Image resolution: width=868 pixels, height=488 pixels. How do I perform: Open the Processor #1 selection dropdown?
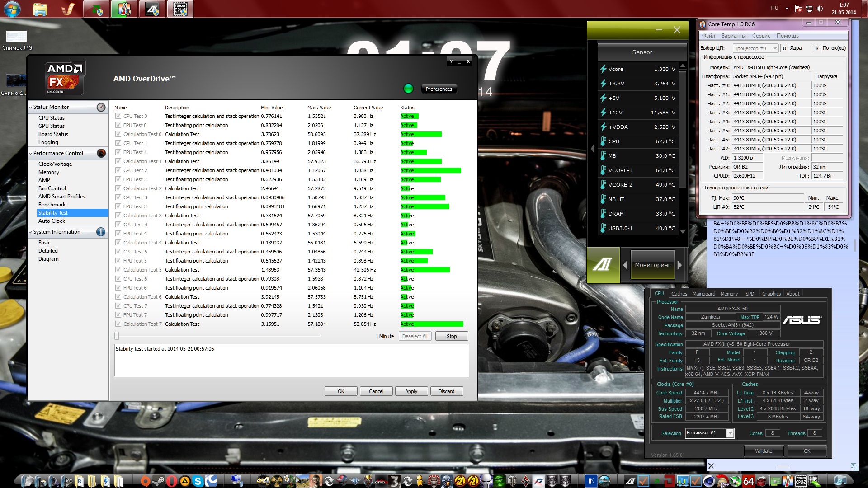710,433
